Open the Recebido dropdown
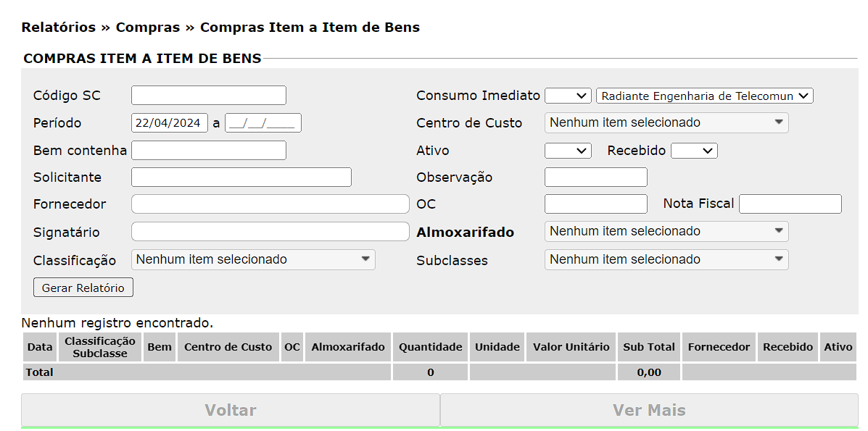Screen dimensions: 868x431 pyautogui.click(x=693, y=151)
